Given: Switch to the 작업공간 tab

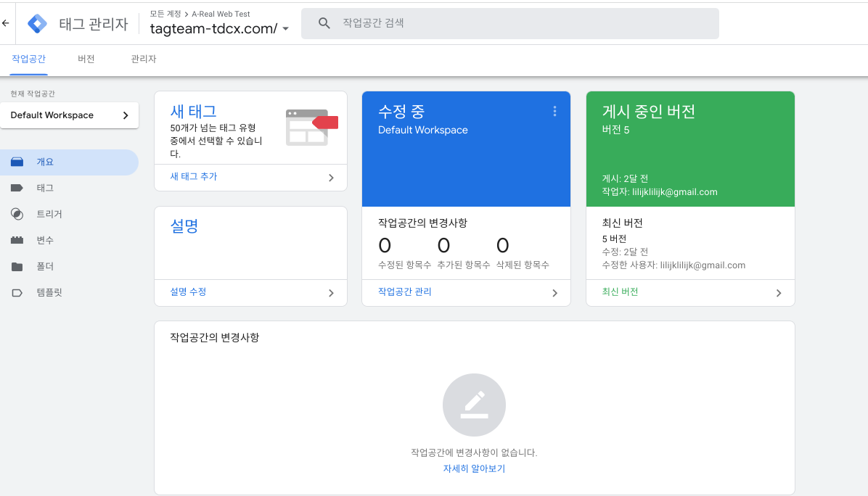Looking at the screenshot, I should 29,59.
